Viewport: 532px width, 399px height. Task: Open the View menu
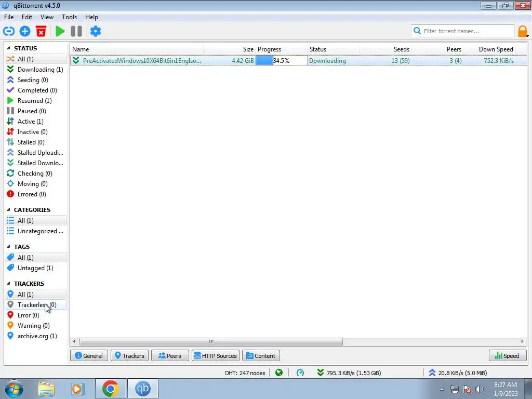click(47, 17)
